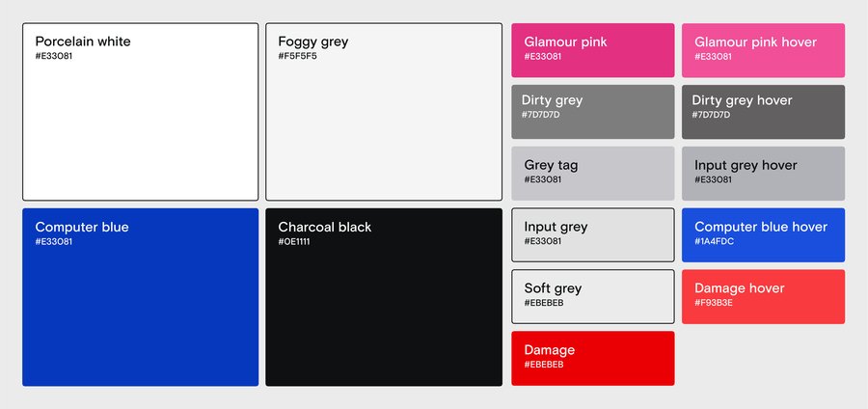Click the hex code under Soft grey

coord(544,303)
